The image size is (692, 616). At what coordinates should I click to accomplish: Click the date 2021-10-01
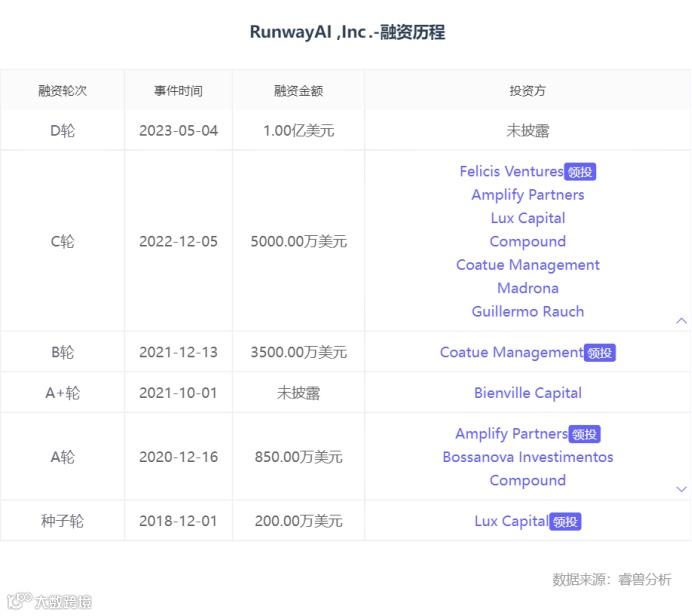[178, 393]
